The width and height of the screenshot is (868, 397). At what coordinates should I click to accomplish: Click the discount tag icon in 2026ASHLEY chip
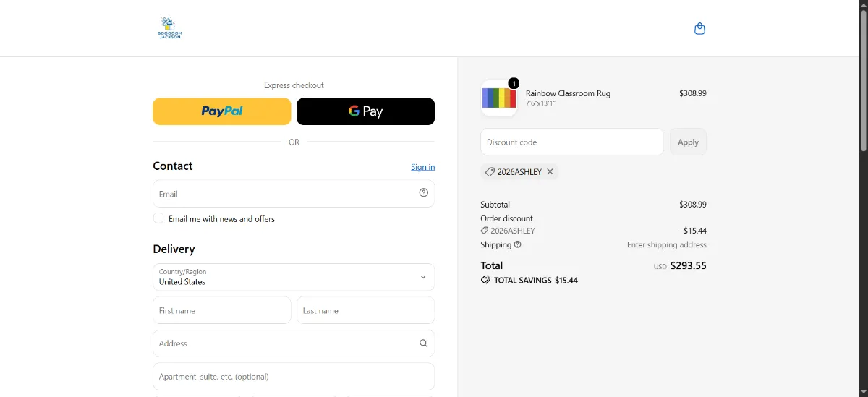(x=490, y=172)
